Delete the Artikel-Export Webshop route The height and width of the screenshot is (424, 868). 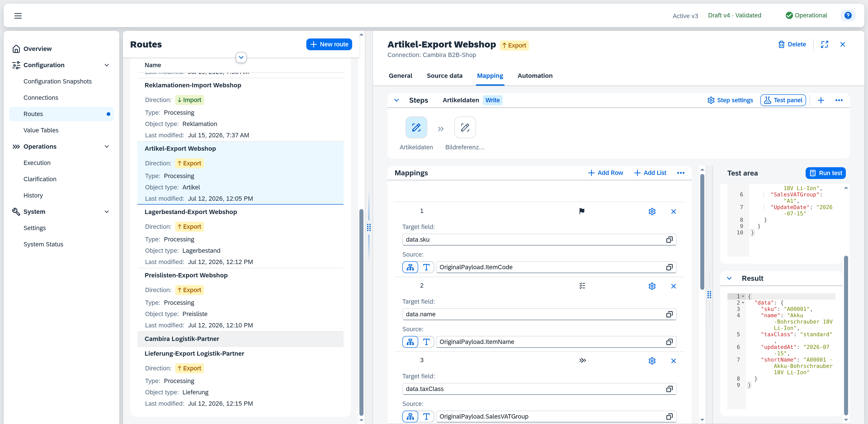(x=792, y=44)
